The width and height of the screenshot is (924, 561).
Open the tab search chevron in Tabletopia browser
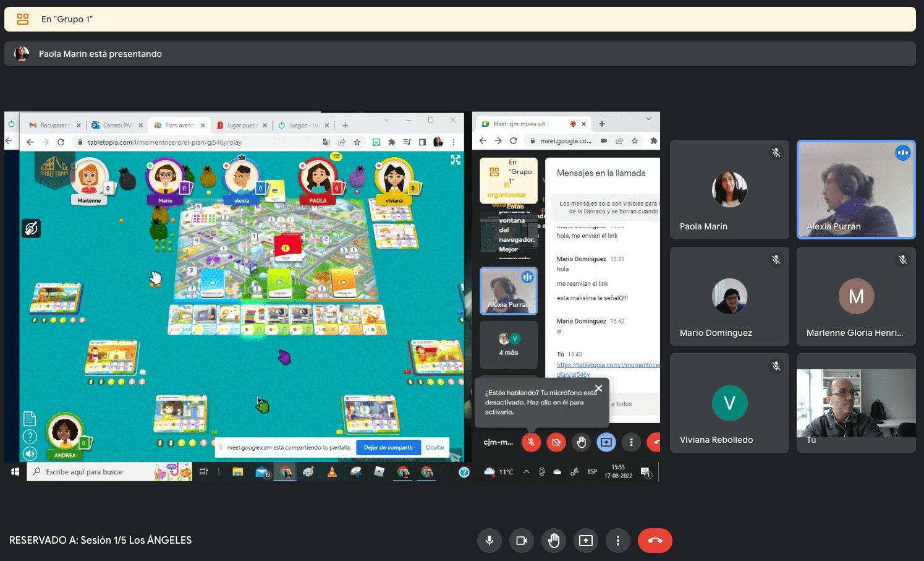click(x=386, y=120)
